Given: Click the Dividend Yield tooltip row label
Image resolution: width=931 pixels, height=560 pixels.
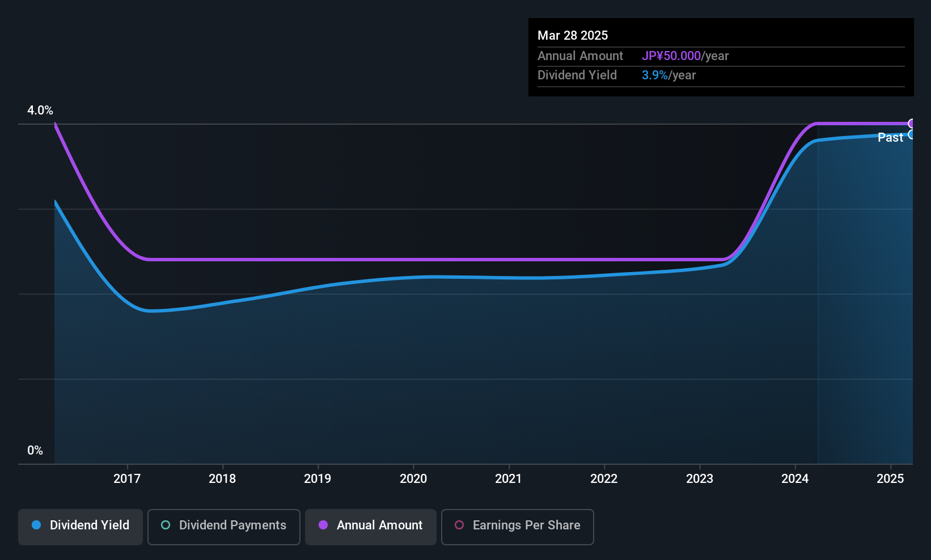Looking at the screenshot, I should click(577, 75).
